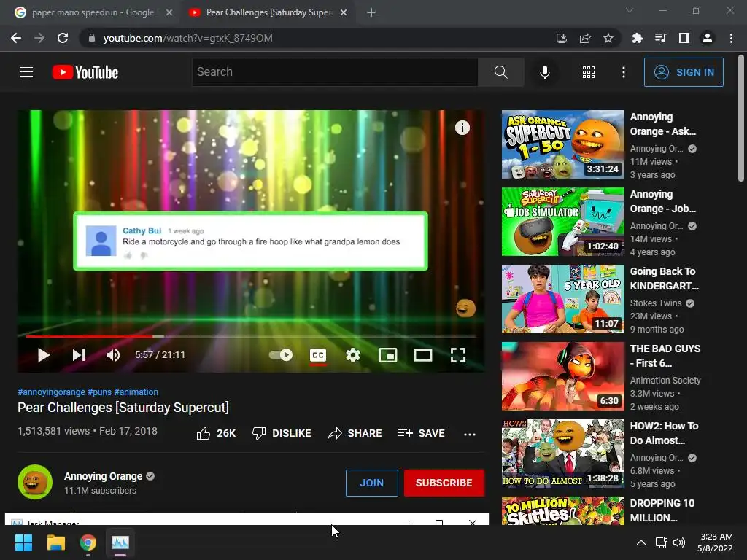Click the JOIN membership button
This screenshot has height=560, width=747.
[x=371, y=483]
